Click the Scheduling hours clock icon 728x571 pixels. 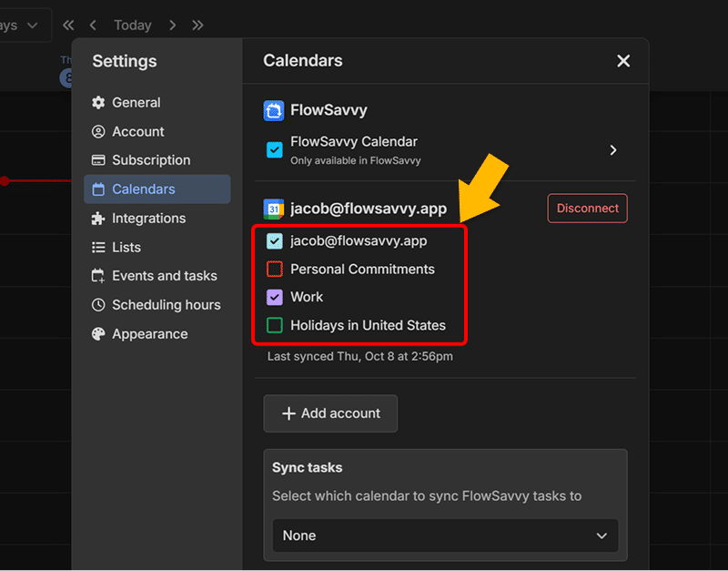tap(98, 305)
